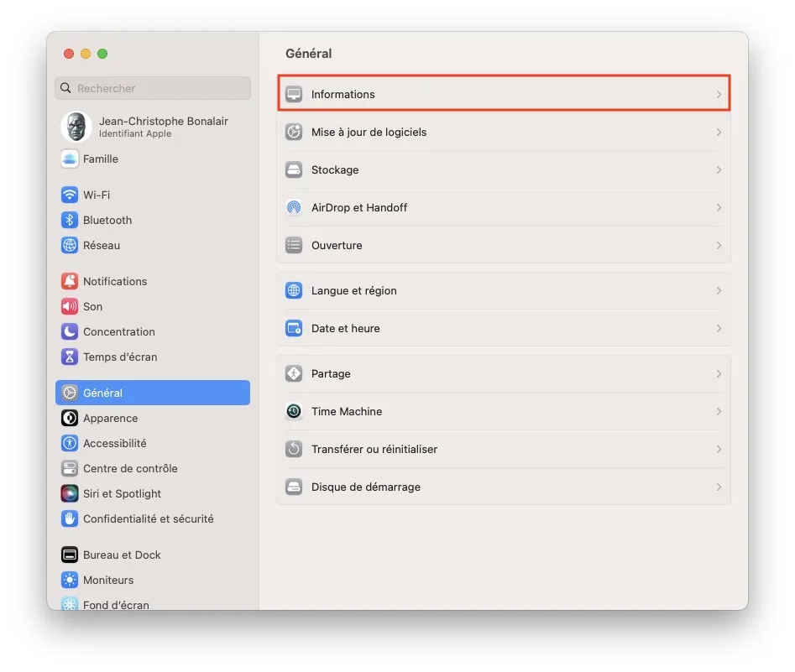This screenshot has width=795, height=672.
Task: Click the Time Machine clock icon
Action: coord(294,412)
